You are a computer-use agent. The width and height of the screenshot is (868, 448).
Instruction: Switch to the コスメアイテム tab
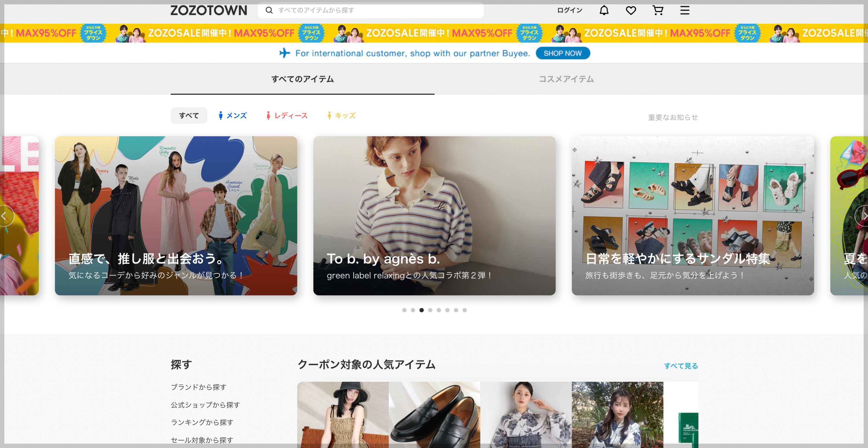[x=566, y=79]
